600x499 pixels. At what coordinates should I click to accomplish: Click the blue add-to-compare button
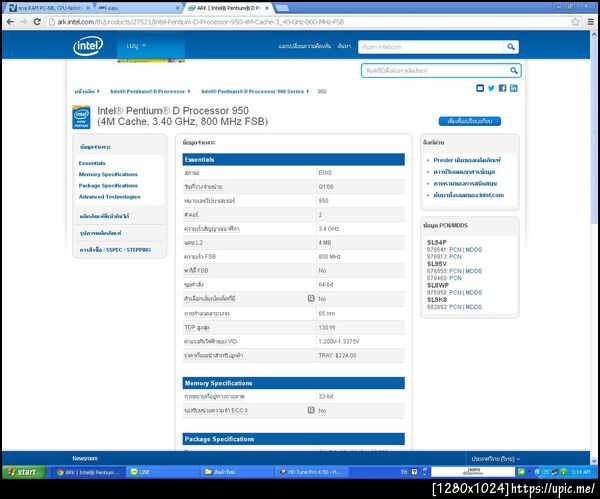470,121
